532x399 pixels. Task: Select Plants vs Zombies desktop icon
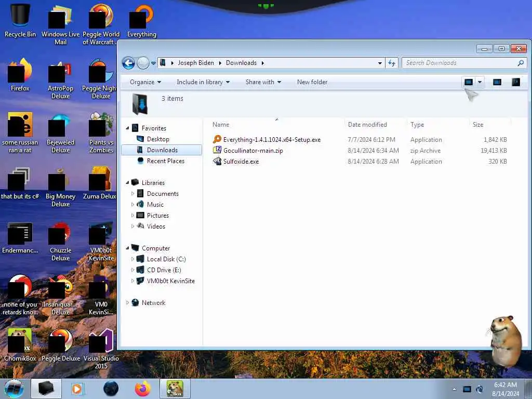[101, 133]
